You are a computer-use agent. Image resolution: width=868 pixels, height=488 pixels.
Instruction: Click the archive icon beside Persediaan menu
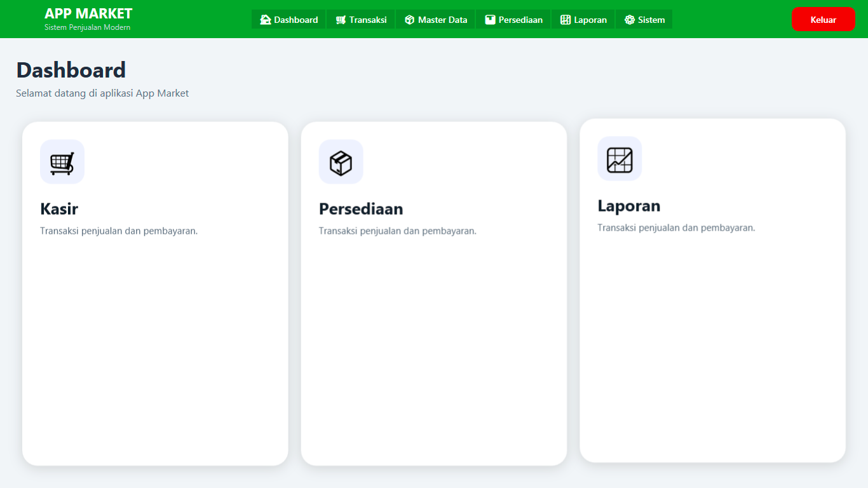click(490, 20)
